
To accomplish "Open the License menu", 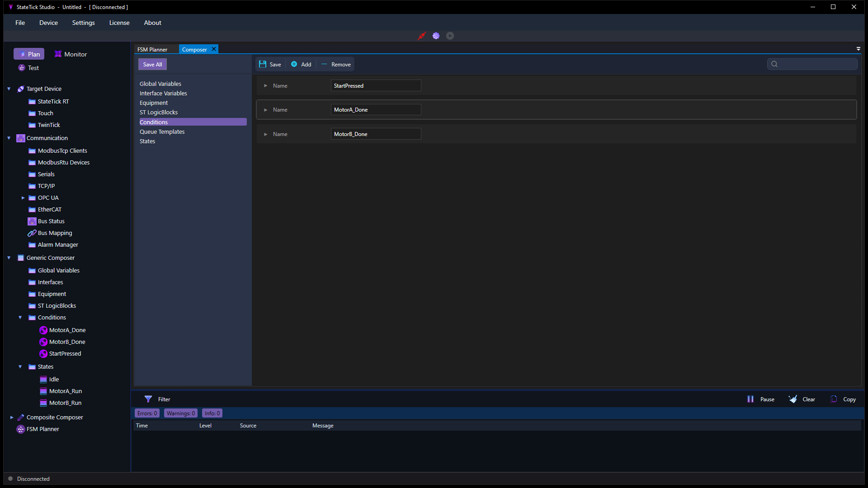I will pyautogui.click(x=119, y=23).
